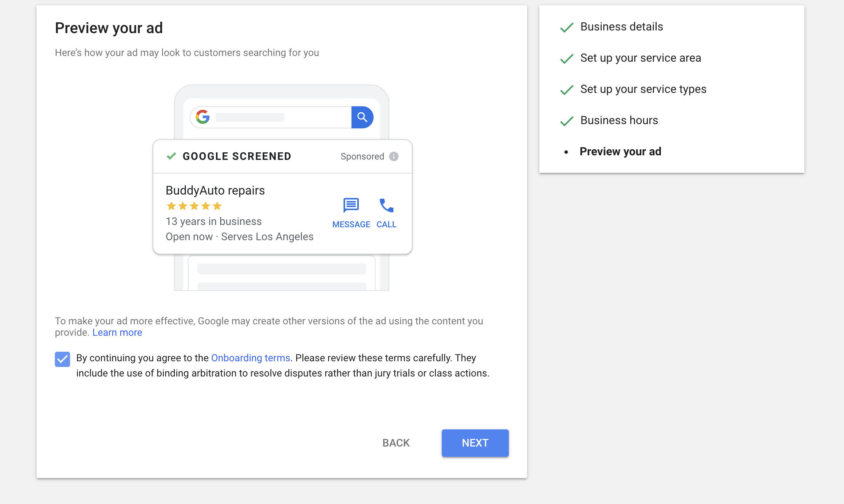Viewport: 844px width, 504px height.
Task: Click the Business details checkmark icon
Action: pos(567,27)
